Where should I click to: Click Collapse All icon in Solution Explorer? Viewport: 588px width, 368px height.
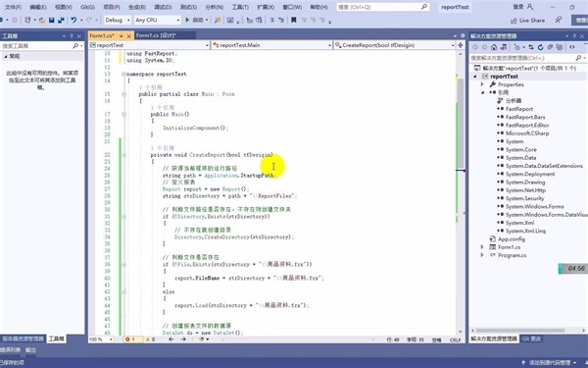pyautogui.click(x=550, y=47)
